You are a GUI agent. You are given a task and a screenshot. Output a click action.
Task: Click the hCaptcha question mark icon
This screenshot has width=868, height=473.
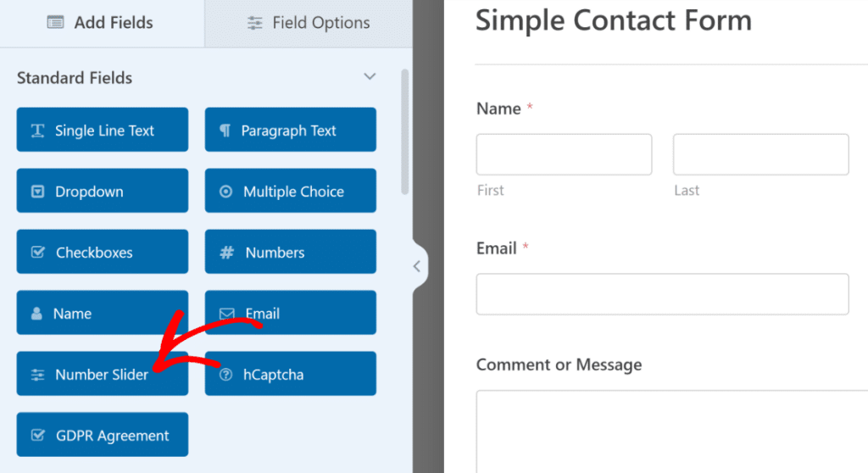click(x=225, y=375)
